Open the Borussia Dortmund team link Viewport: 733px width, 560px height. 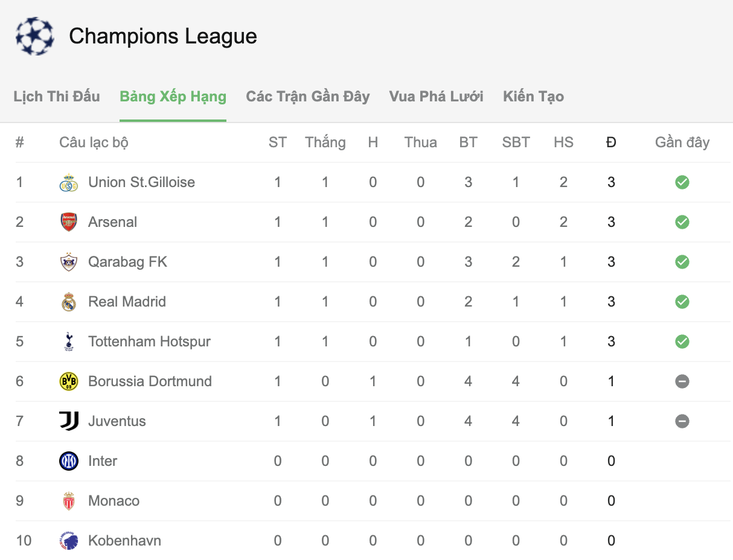150,381
